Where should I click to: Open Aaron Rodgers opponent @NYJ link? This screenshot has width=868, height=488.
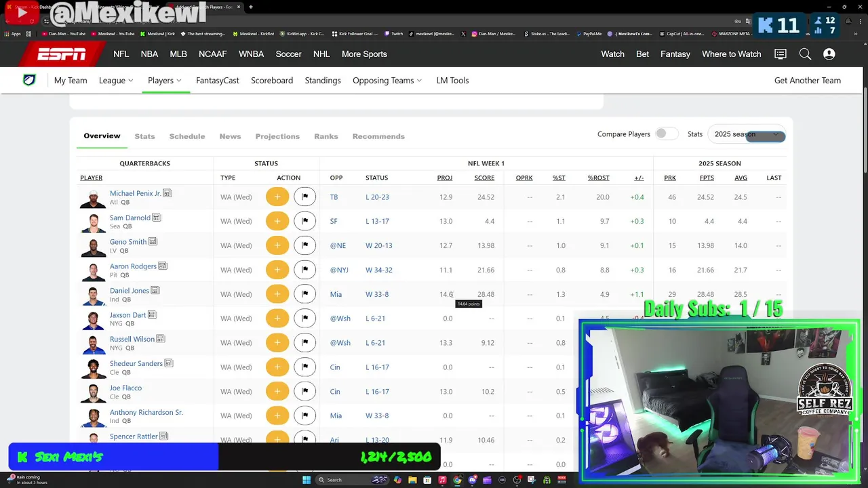pyautogui.click(x=339, y=270)
